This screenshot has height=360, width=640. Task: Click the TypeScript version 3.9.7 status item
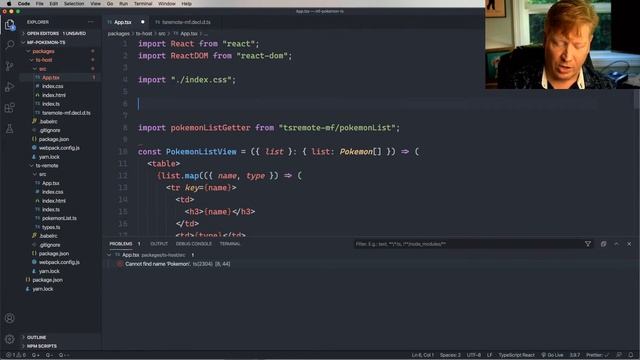pyautogui.click(x=574, y=355)
